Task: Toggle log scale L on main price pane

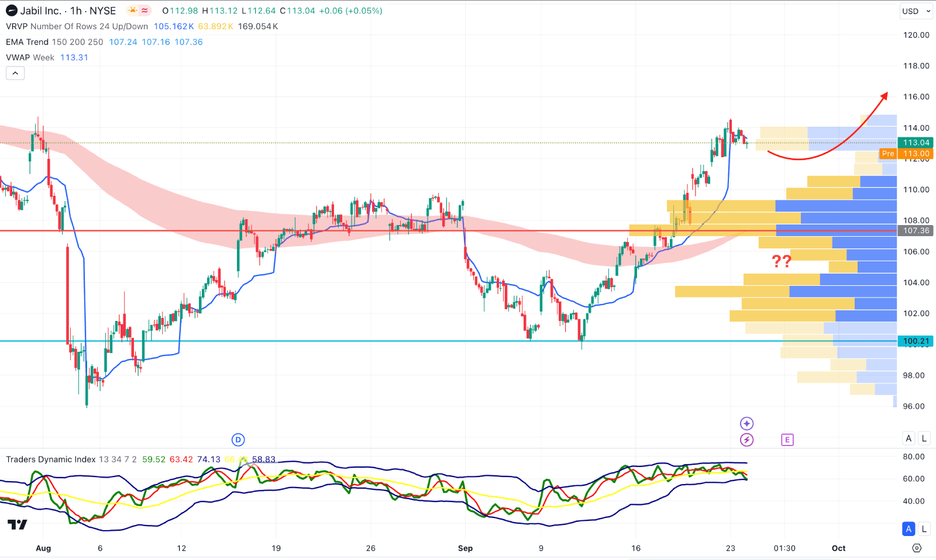Action: pyautogui.click(x=924, y=438)
